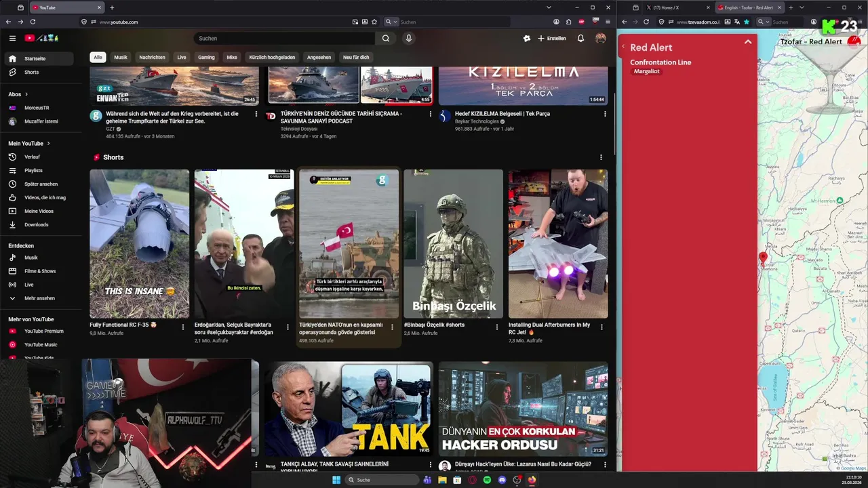Open Fully Functional RC F-35 short thumbnail
Image resolution: width=868 pixels, height=488 pixels.
[x=140, y=244]
